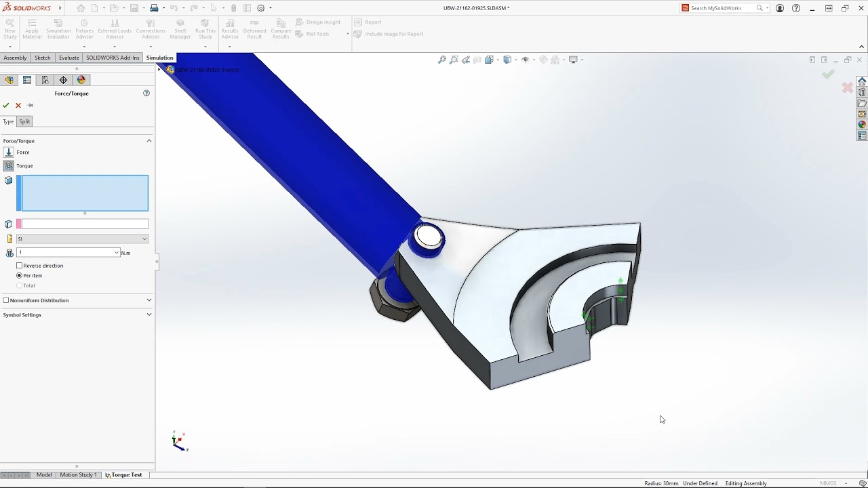Collapse the CommandManager ribbon chevron

(x=862, y=47)
